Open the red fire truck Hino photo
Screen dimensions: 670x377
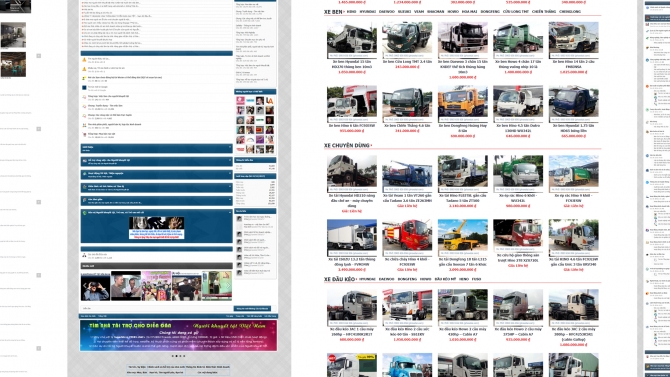pos(407,238)
